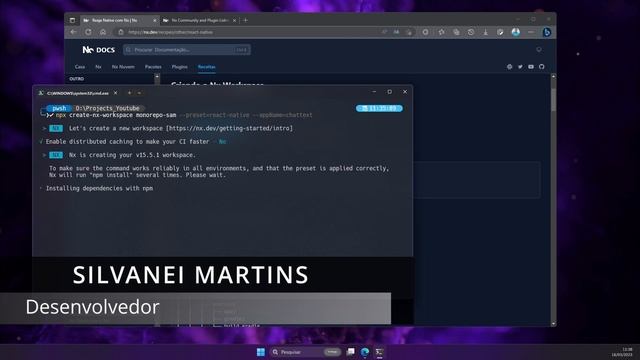Open the Nx Twitter icon link

coord(520,67)
